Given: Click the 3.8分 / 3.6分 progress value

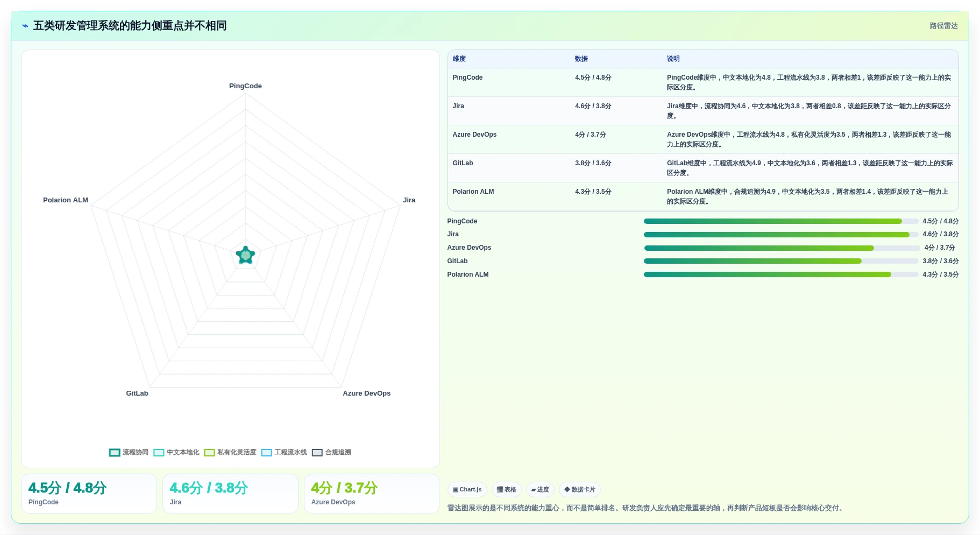Looking at the screenshot, I should 941,261.
